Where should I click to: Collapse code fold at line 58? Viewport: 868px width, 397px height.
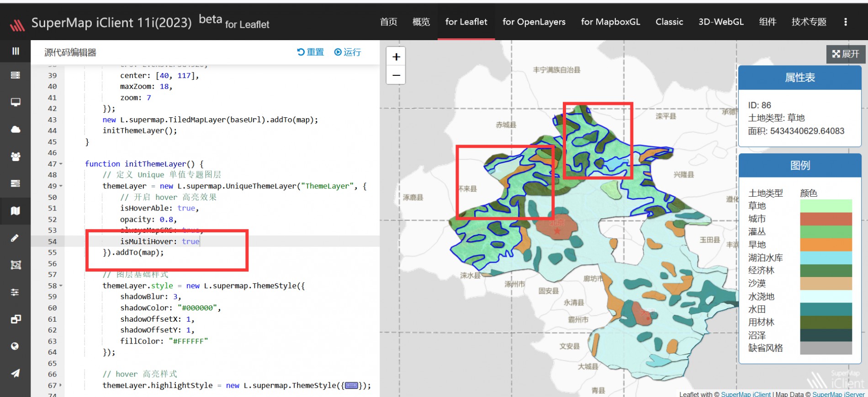(x=61, y=286)
